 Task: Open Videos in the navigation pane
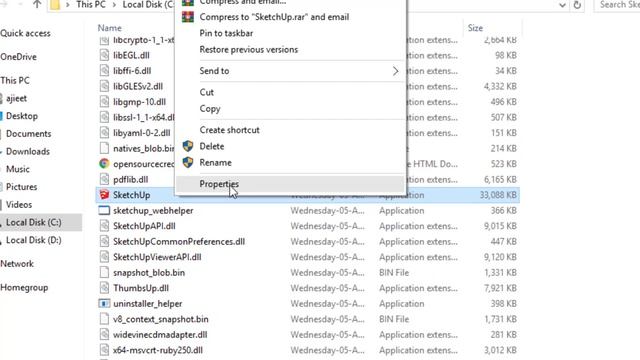(19, 204)
